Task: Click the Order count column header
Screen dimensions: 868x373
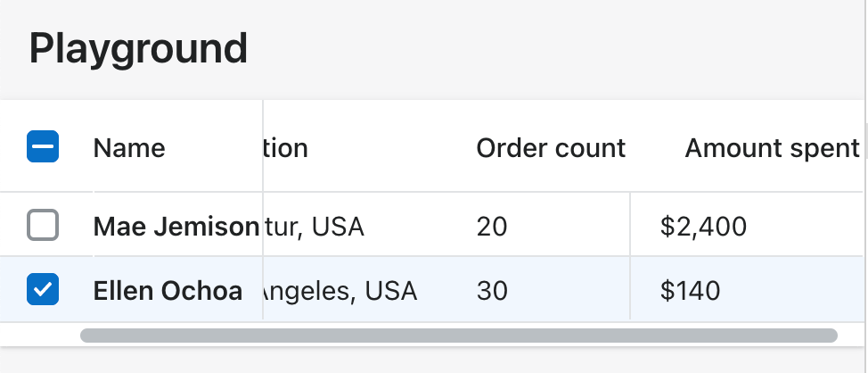Action: tap(551, 147)
